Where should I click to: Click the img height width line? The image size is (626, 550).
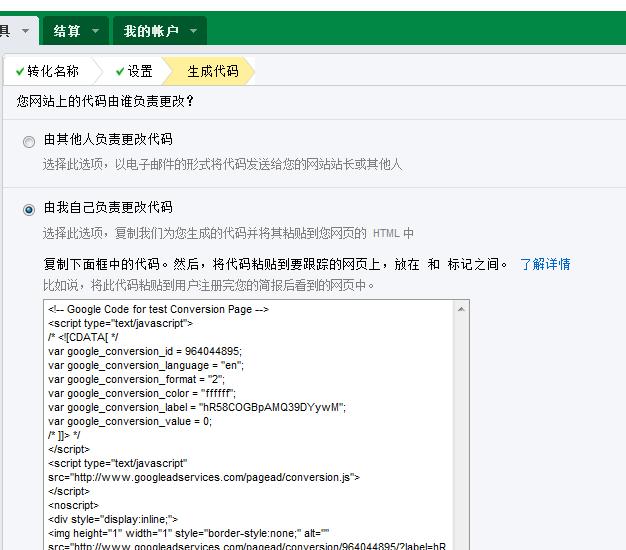coord(188,533)
